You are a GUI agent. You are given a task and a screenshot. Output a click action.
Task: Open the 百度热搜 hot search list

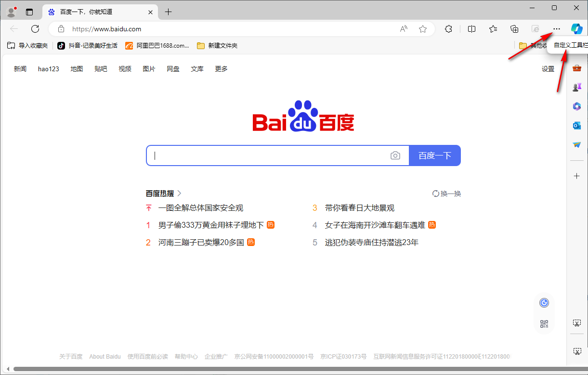point(164,194)
